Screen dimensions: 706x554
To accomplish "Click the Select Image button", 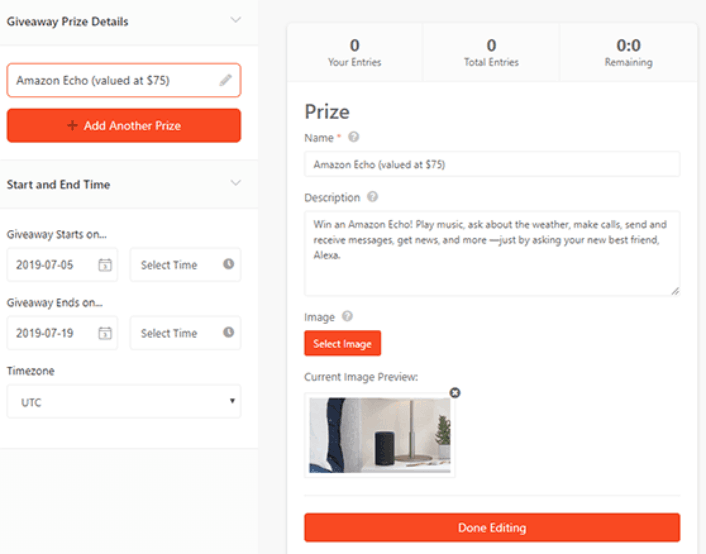I will [342, 344].
